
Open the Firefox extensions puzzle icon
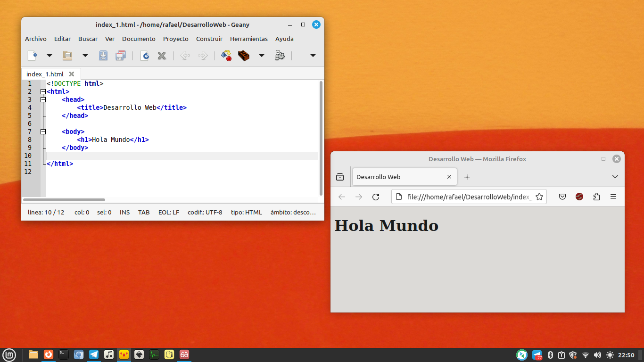596,197
